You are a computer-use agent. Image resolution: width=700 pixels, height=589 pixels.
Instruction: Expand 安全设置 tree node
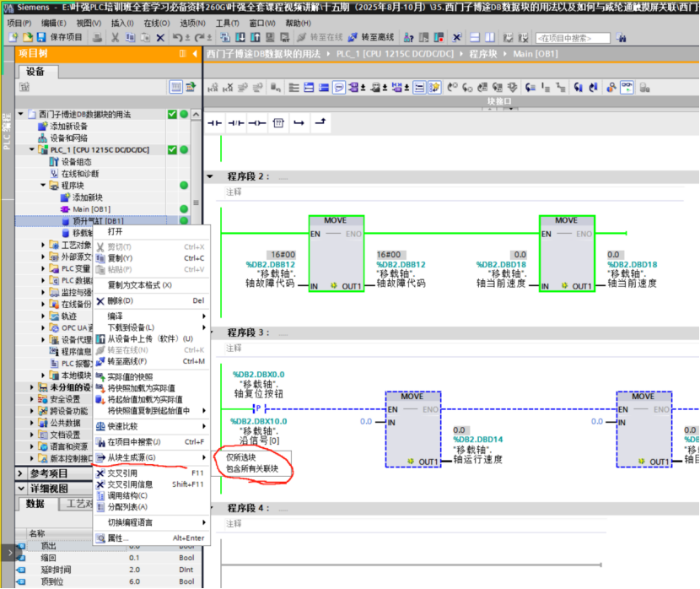(32, 399)
